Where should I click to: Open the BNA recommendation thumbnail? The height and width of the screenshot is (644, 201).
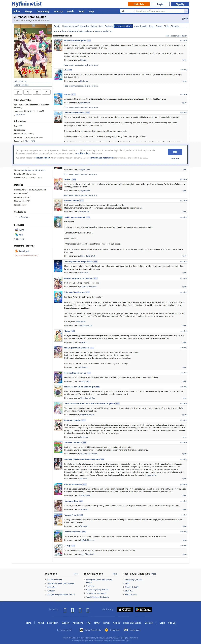tap(58, 74)
